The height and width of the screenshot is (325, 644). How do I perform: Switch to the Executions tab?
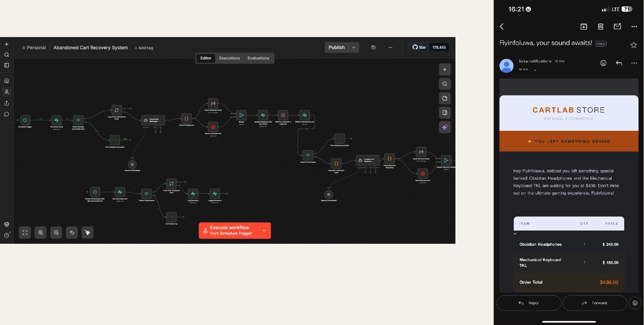229,58
